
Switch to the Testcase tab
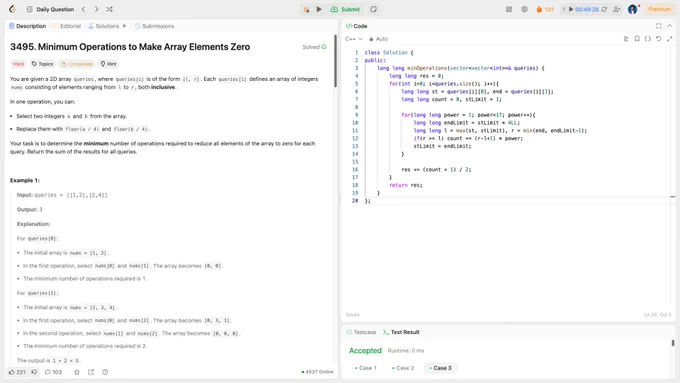coord(361,332)
